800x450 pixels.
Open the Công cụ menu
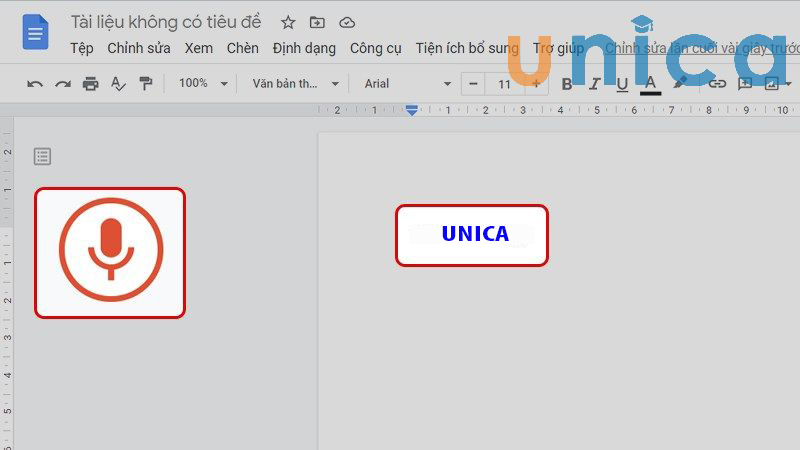376,48
